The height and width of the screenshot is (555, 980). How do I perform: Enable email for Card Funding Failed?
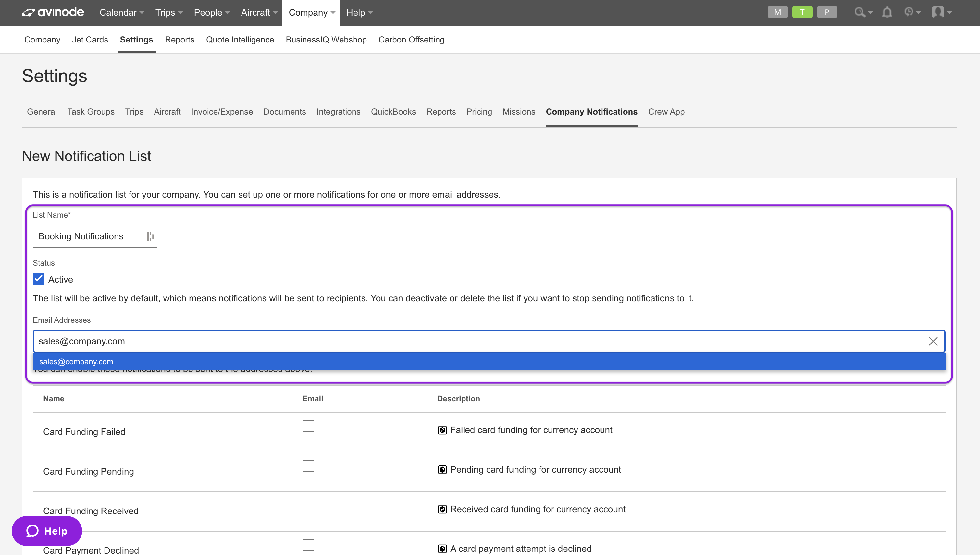[x=308, y=426]
